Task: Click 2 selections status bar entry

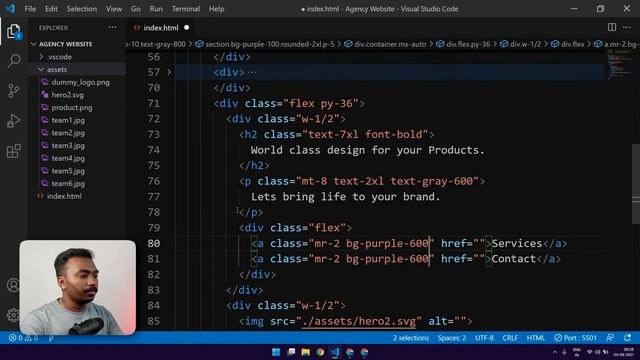Action: tap(411, 338)
